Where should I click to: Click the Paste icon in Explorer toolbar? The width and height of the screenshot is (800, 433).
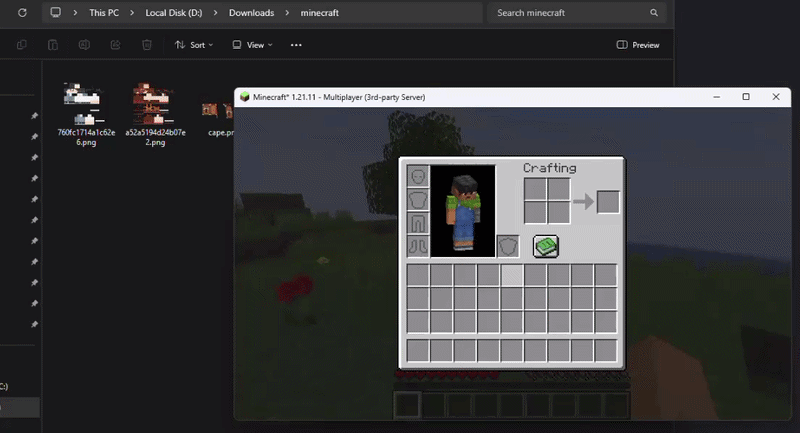click(53, 45)
